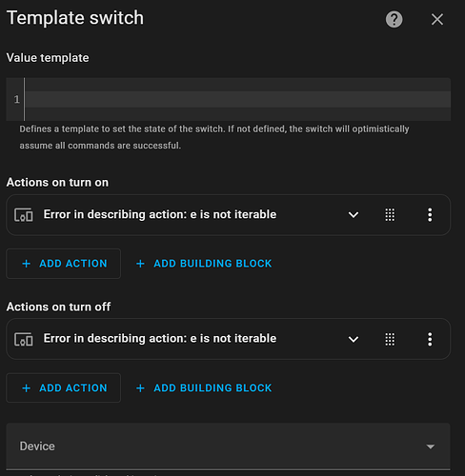Add building block for turn on actions
Viewport: 465px width, 476px height.
tap(204, 264)
